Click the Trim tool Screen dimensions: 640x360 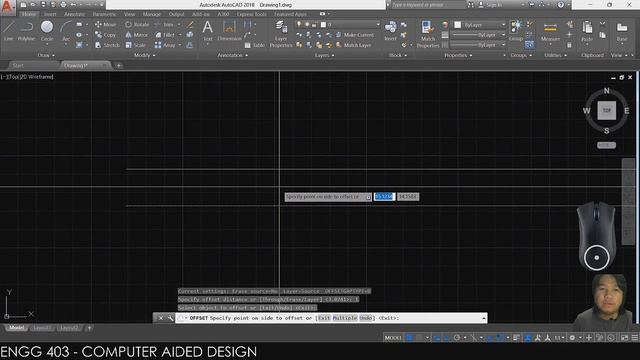click(164, 24)
